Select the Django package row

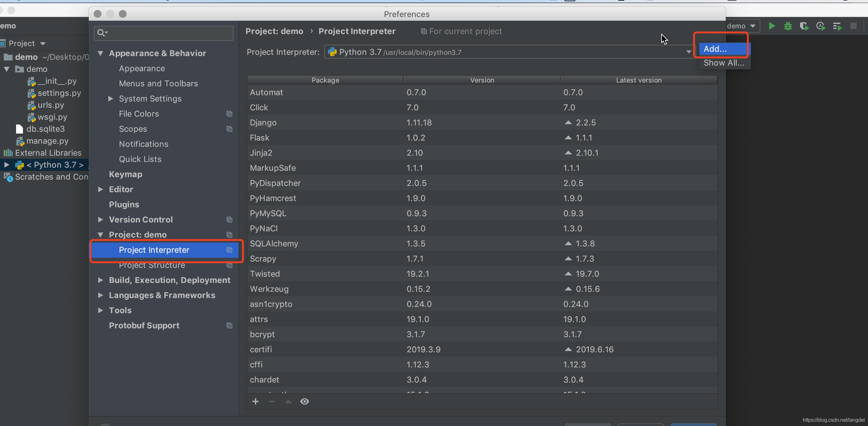click(482, 123)
